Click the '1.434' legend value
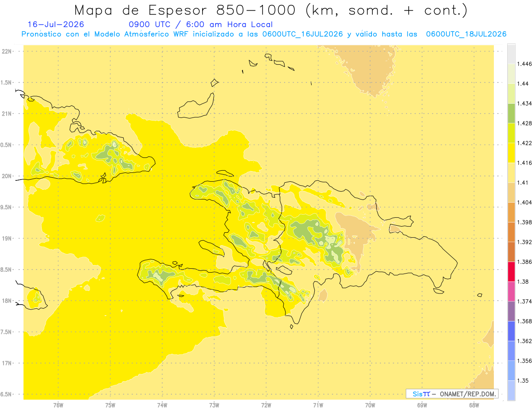 pyautogui.click(x=525, y=103)
